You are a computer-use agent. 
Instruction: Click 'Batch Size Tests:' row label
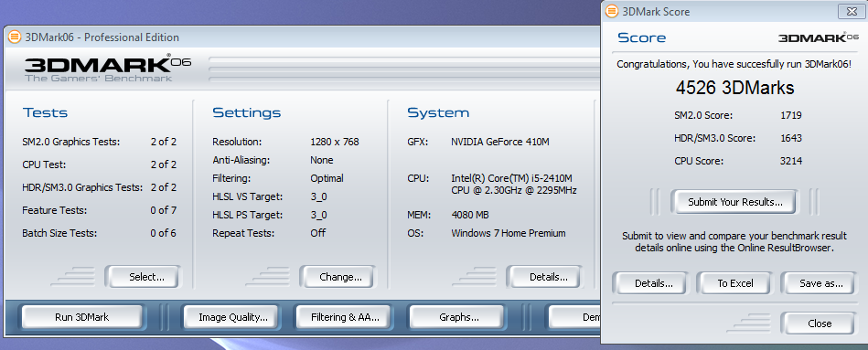[x=59, y=233]
